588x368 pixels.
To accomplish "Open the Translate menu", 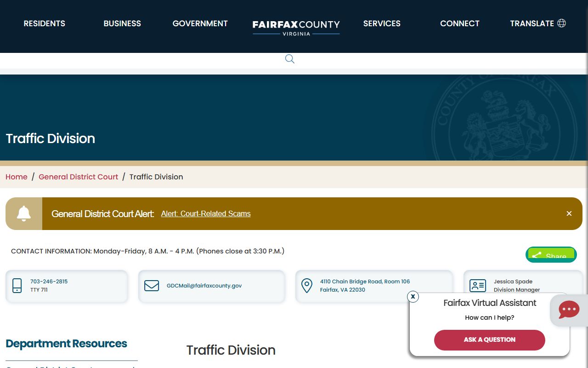I will (x=538, y=23).
